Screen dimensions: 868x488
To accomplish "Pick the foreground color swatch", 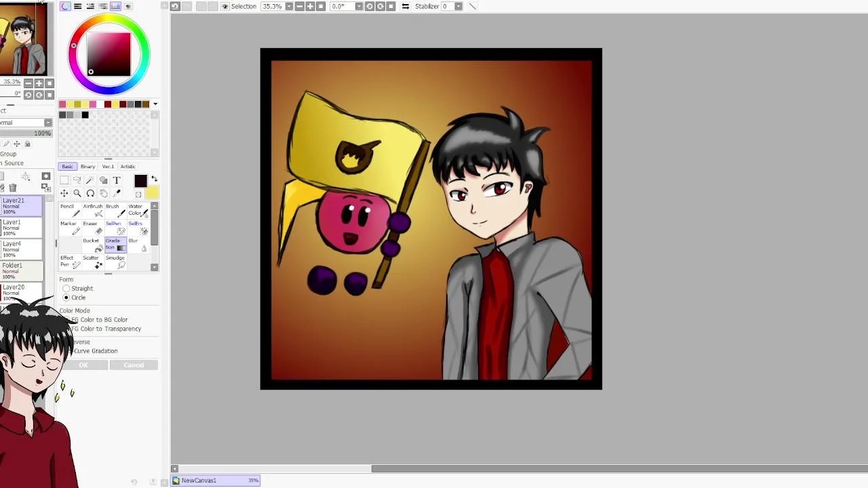I will pyautogui.click(x=140, y=181).
